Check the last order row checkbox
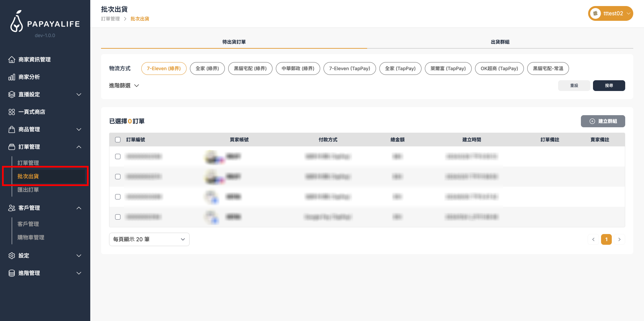 (118, 217)
